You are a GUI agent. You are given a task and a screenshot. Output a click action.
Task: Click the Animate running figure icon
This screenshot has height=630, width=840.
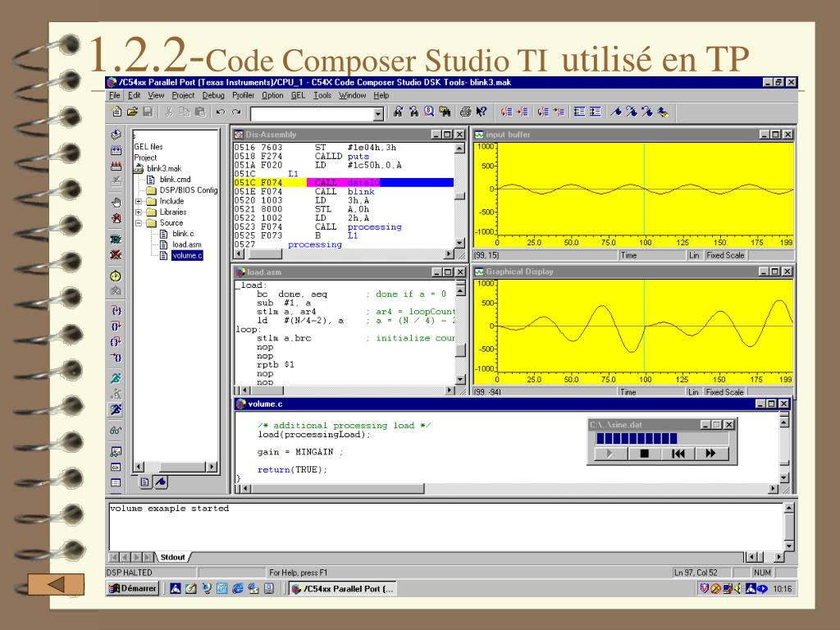coord(116,410)
